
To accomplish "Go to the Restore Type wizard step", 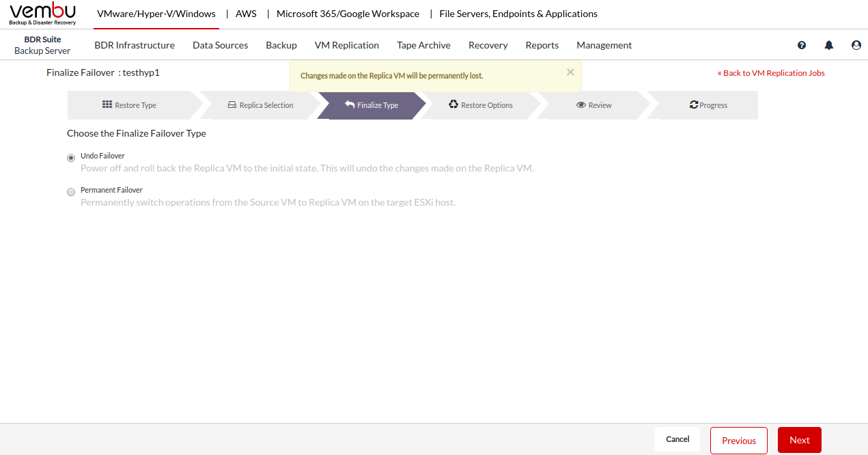I will click(x=130, y=105).
